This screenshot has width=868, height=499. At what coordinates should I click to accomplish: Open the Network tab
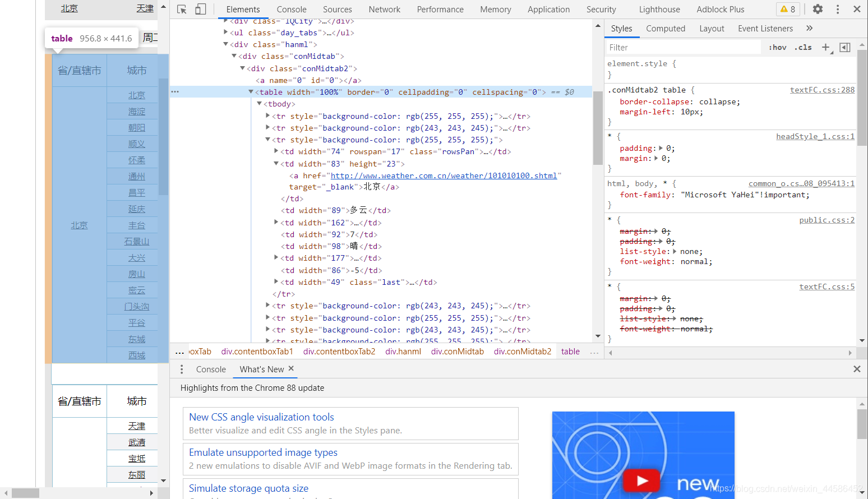coord(385,10)
